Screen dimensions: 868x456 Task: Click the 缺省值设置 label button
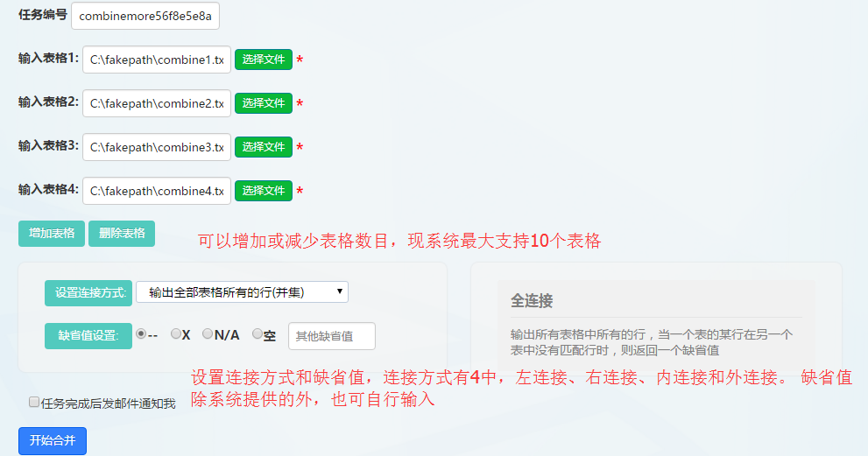pyautogui.click(x=88, y=336)
